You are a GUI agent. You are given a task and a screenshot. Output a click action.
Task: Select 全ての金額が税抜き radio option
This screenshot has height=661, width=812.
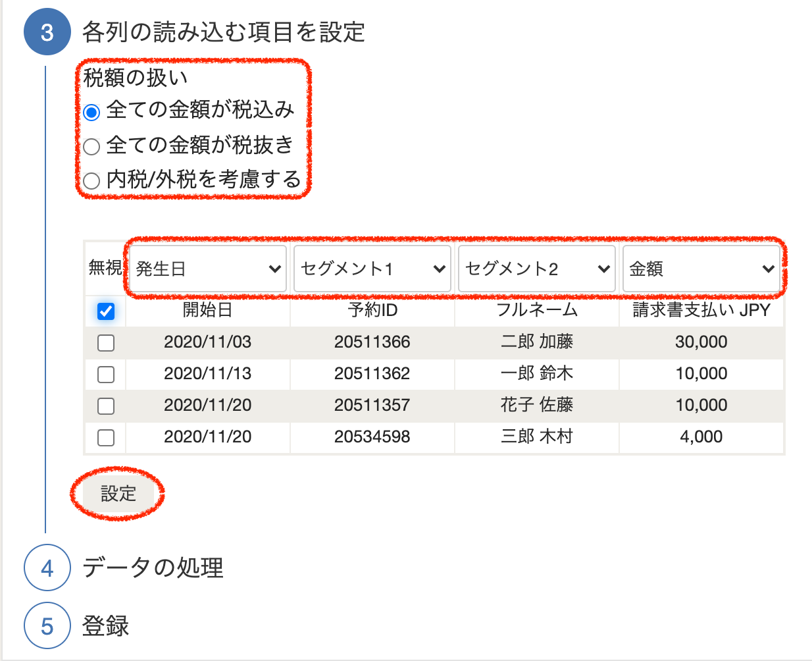tap(92, 146)
